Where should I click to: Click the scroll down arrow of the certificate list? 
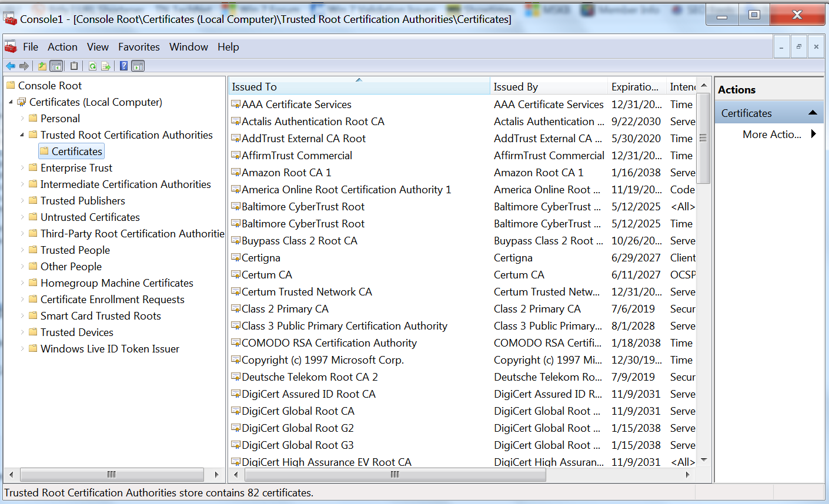point(704,460)
